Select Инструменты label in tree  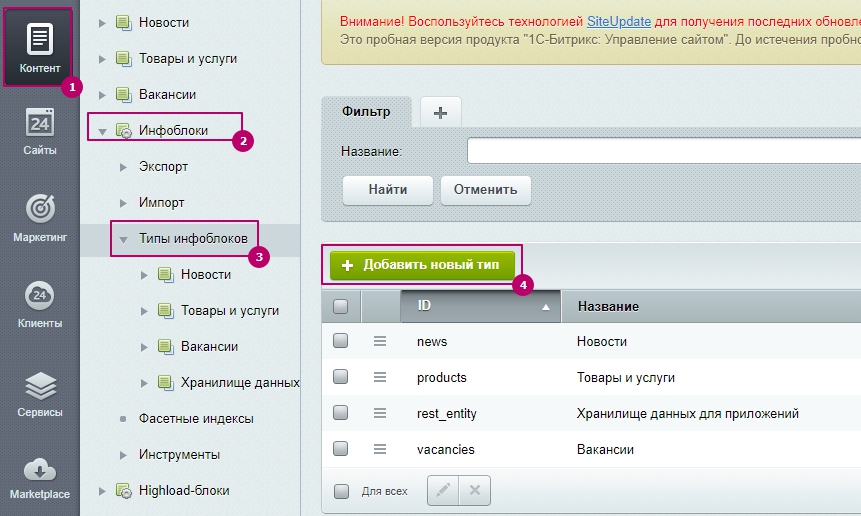tap(180, 455)
